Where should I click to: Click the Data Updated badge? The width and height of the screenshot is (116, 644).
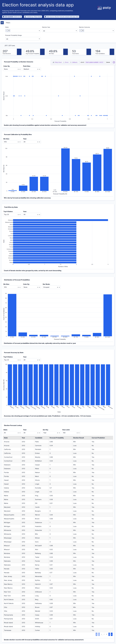[12, 17]
